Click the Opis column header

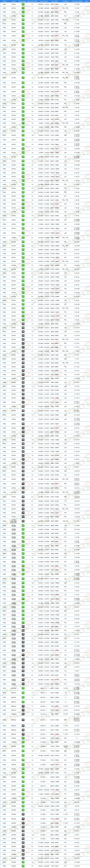(x=86, y=1)
